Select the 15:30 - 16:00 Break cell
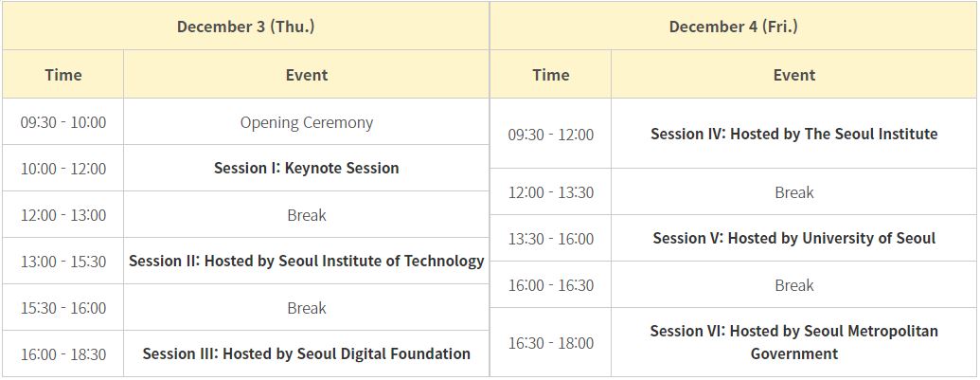The image size is (980, 380). pos(306,307)
